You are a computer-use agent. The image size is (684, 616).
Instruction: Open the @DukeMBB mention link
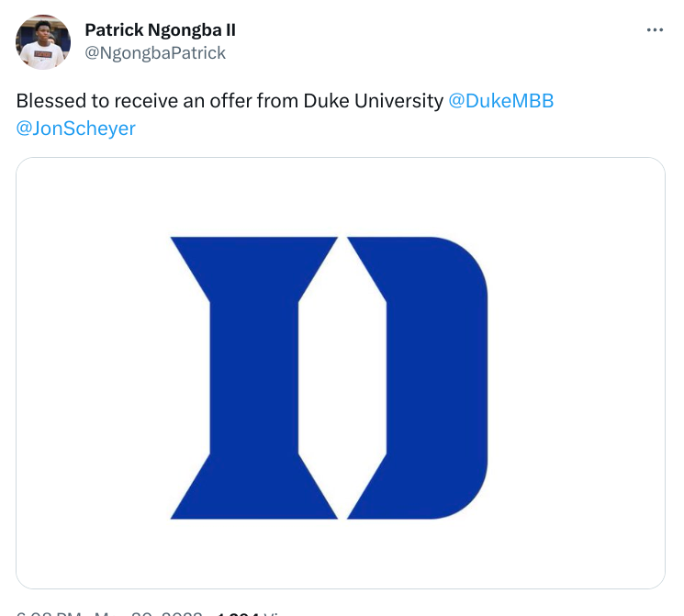pos(501,101)
